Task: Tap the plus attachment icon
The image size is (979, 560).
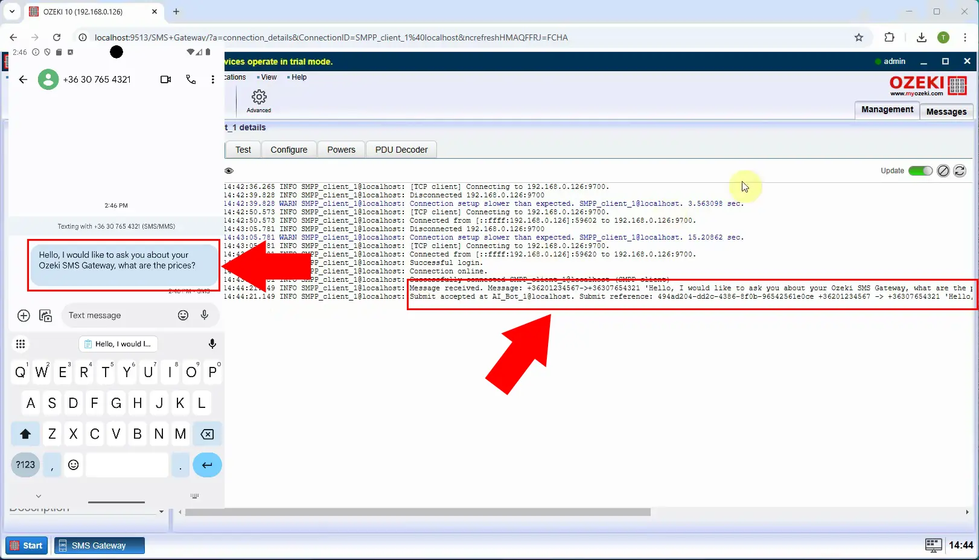Action: 24,316
